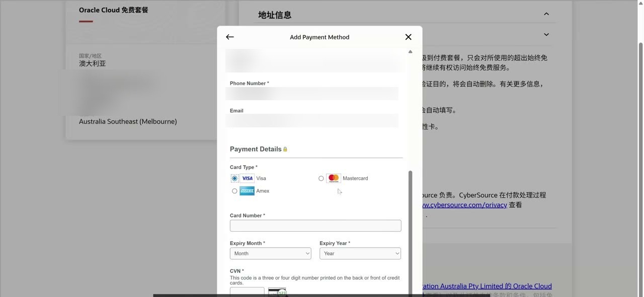
Task: Select the Visa radio button
Action: point(234,178)
